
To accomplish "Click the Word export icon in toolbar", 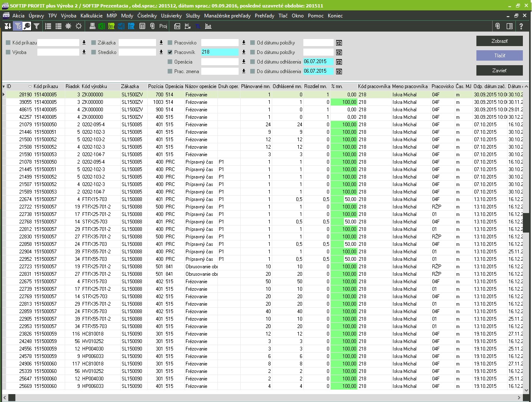I will click(x=121, y=26).
